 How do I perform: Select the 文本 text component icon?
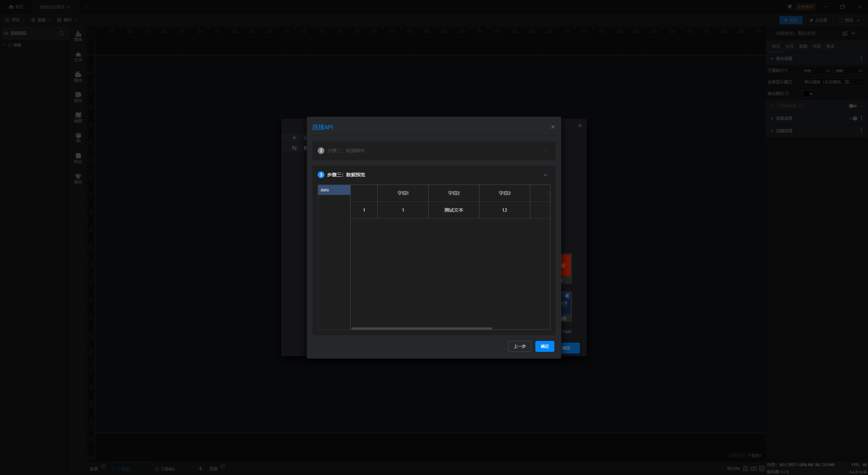tap(78, 56)
